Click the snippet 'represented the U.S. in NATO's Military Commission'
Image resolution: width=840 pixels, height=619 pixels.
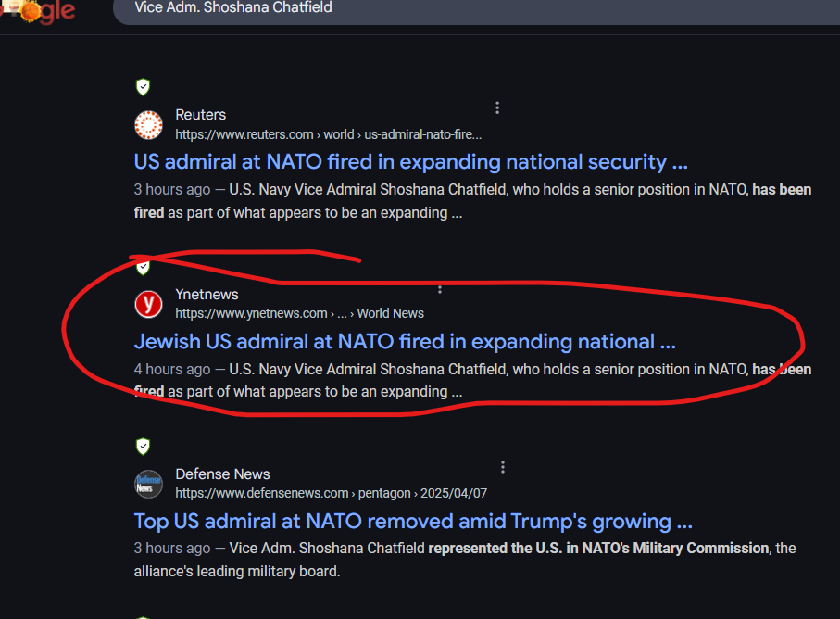[599, 549]
